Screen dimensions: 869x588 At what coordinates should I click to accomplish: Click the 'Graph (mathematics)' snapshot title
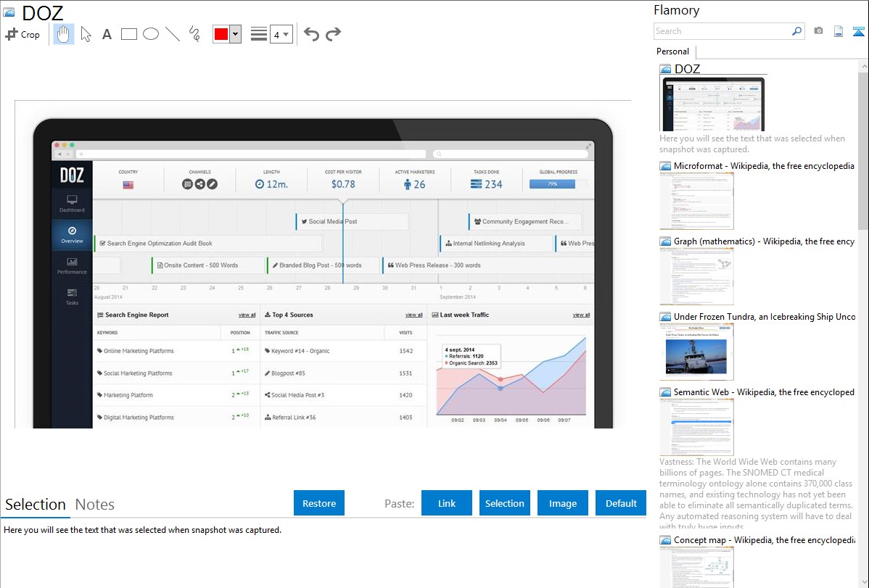coord(764,241)
